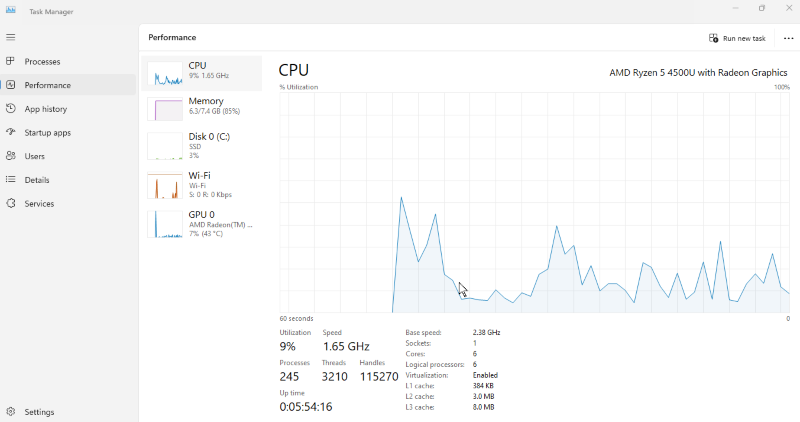The height and width of the screenshot is (422, 800).
Task: Click the 9% utilization value
Action: pyautogui.click(x=287, y=346)
